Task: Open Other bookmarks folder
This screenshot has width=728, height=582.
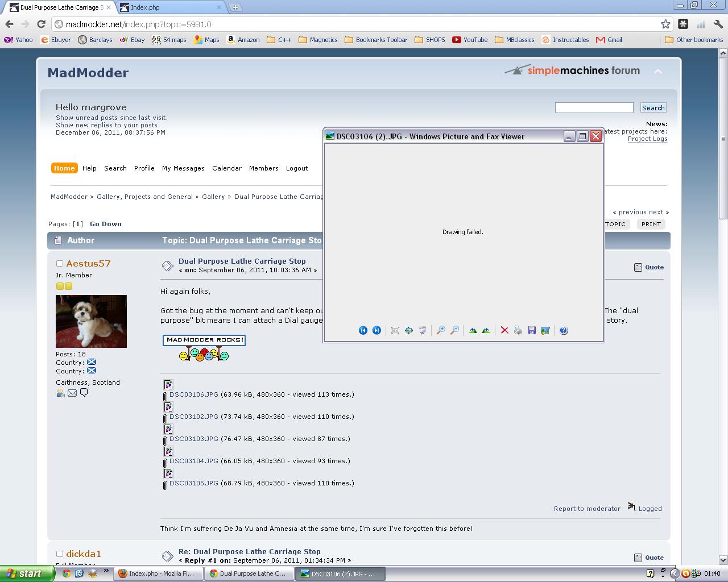Action: click(694, 40)
